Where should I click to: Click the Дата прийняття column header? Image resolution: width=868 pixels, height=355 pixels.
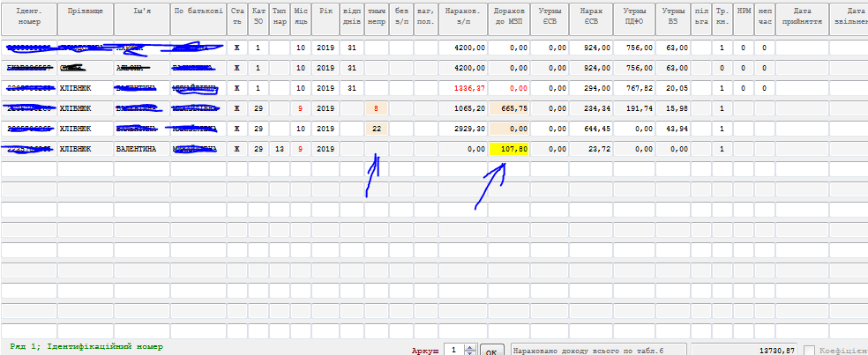point(801,14)
